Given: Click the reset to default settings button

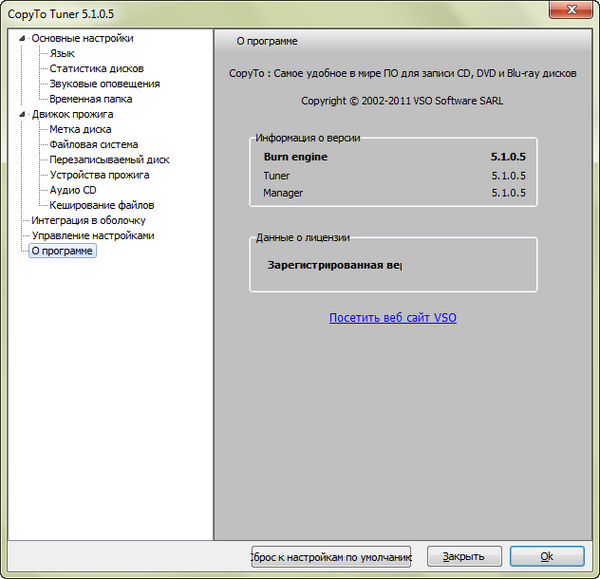Looking at the screenshot, I should pyautogui.click(x=331, y=556).
